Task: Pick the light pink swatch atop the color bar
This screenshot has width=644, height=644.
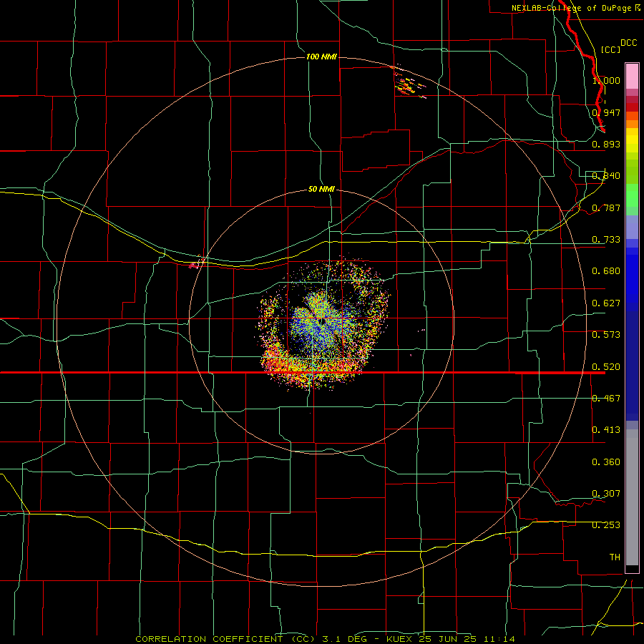Action: tap(632, 76)
